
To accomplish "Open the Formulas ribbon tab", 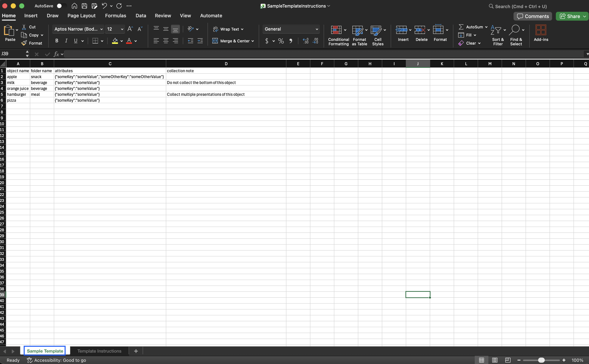I will pos(115,16).
